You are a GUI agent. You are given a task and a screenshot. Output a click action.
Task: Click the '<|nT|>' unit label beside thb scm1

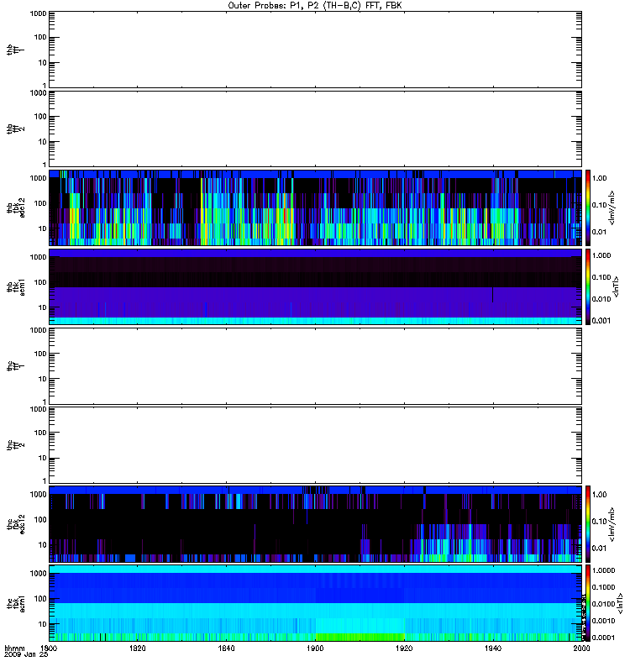(617, 286)
